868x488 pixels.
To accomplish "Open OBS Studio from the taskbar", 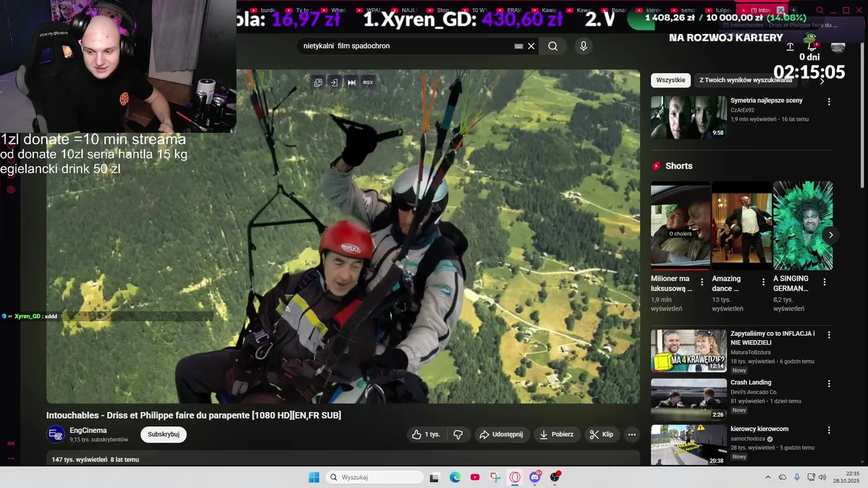I will click(555, 477).
